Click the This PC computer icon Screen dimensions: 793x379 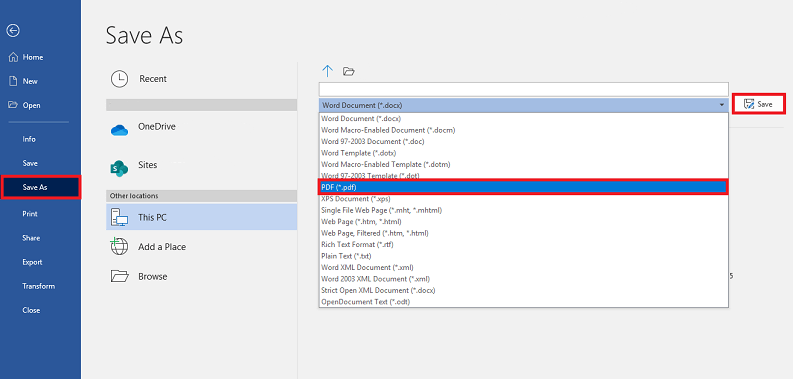[119, 218]
